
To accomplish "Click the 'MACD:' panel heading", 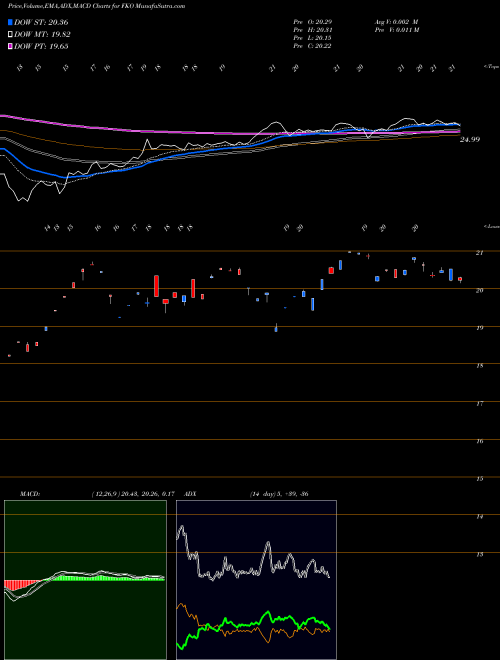I will click(29, 494).
